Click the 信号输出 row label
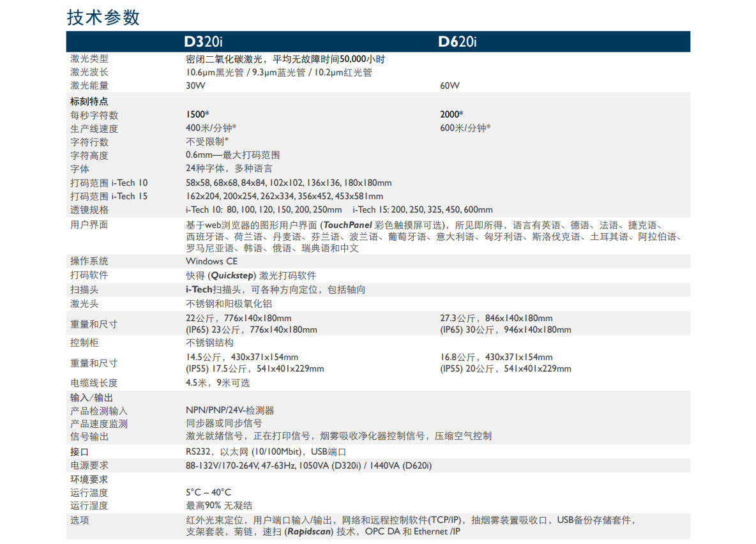756x544 pixels. point(89,437)
